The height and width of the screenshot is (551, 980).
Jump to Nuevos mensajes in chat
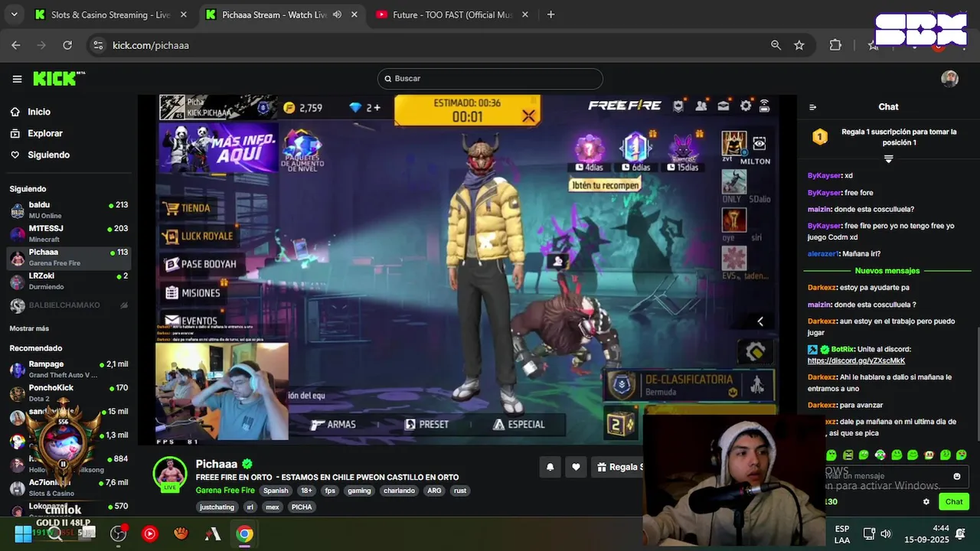coord(887,271)
